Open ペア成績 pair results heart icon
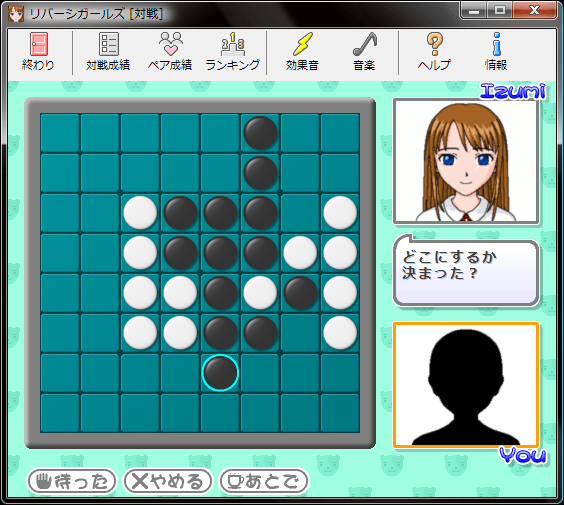 (170, 44)
